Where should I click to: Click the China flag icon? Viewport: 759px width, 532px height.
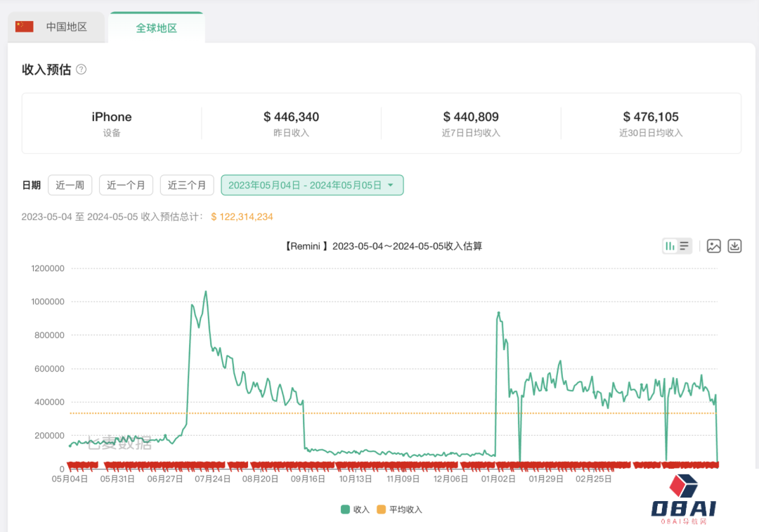[x=24, y=27]
